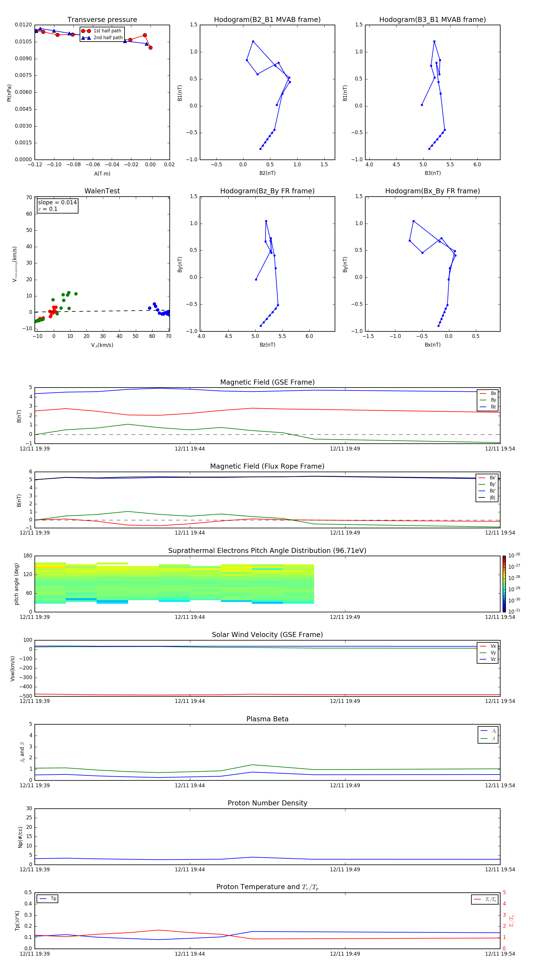Screen dimensions: 535x980
Task: Click the 'WalenTest' plot title
Action: click(102, 191)
